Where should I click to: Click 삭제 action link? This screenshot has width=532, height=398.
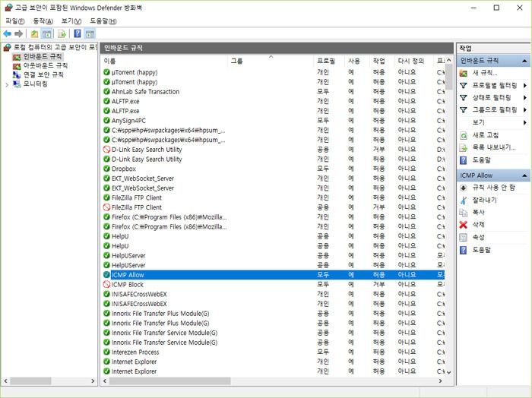coord(478,225)
